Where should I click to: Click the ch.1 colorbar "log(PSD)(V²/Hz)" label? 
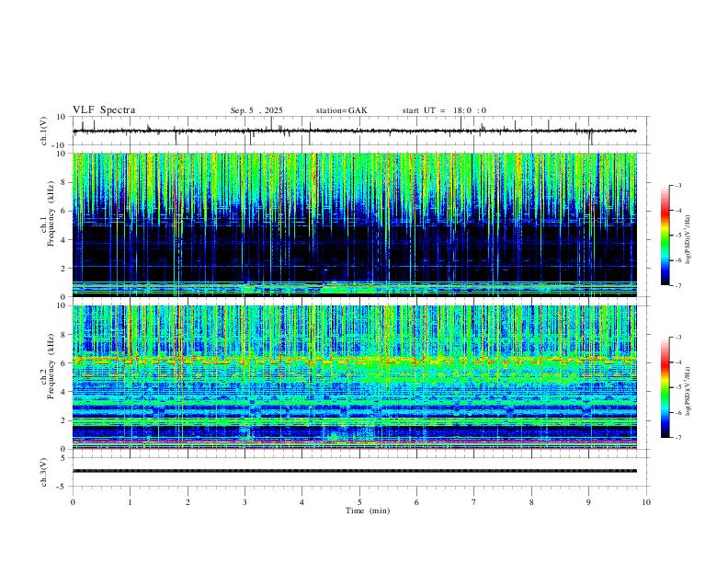point(688,240)
